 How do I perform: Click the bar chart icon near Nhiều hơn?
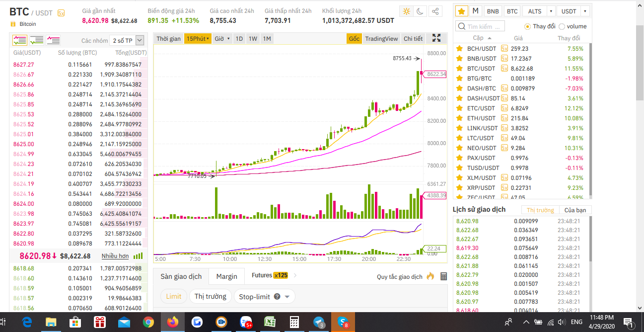point(138,256)
